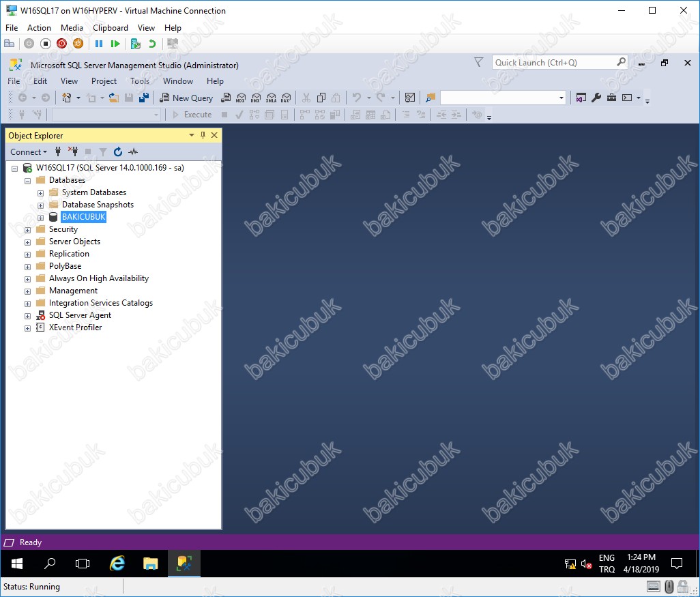The width and height of the screenshot is (700, 597).
Task: Click inside the Find combo text box
Action: coord(499,98)
